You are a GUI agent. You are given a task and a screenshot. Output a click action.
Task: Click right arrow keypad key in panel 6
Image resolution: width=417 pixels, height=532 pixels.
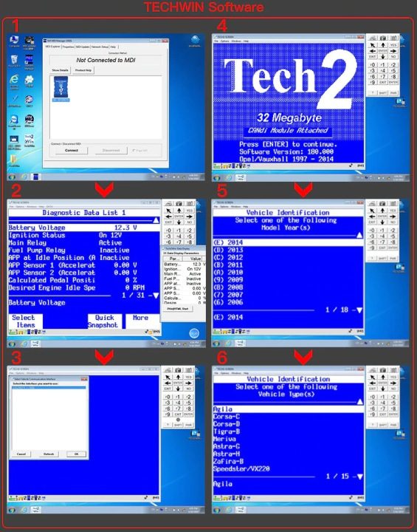click(393, 383)
